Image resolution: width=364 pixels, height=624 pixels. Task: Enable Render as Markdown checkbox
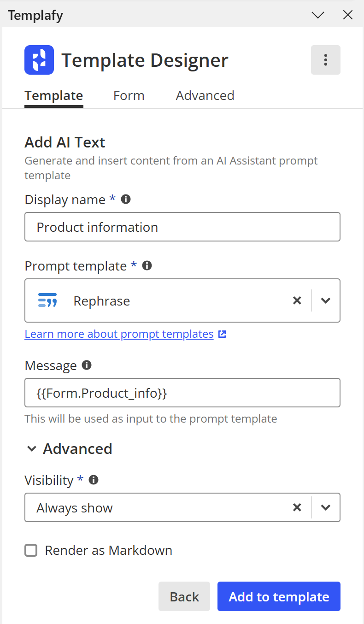pos(31,550)
